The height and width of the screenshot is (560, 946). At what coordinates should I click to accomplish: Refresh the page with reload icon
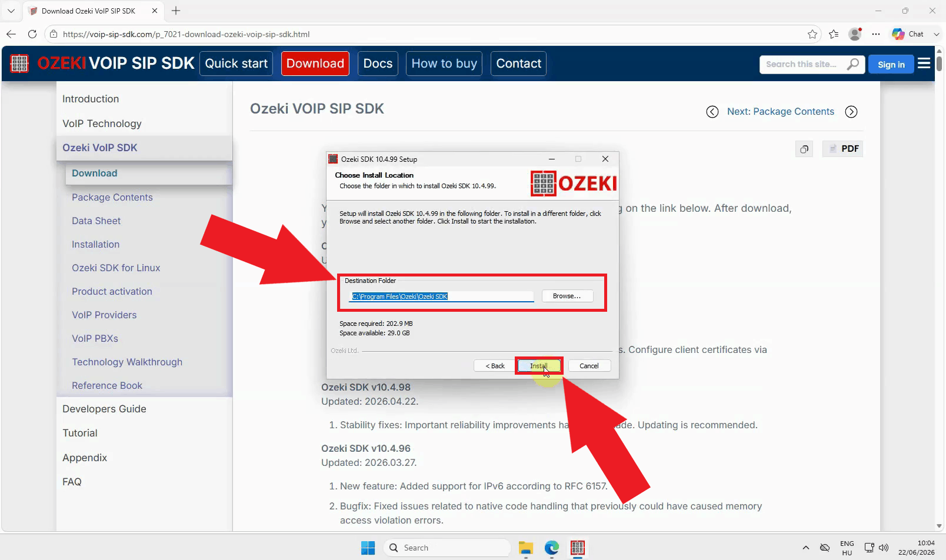pos(32,34)
